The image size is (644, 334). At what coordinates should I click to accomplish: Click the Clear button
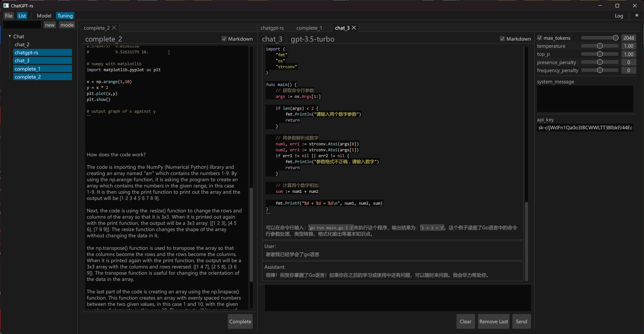(x=465, y=321)
